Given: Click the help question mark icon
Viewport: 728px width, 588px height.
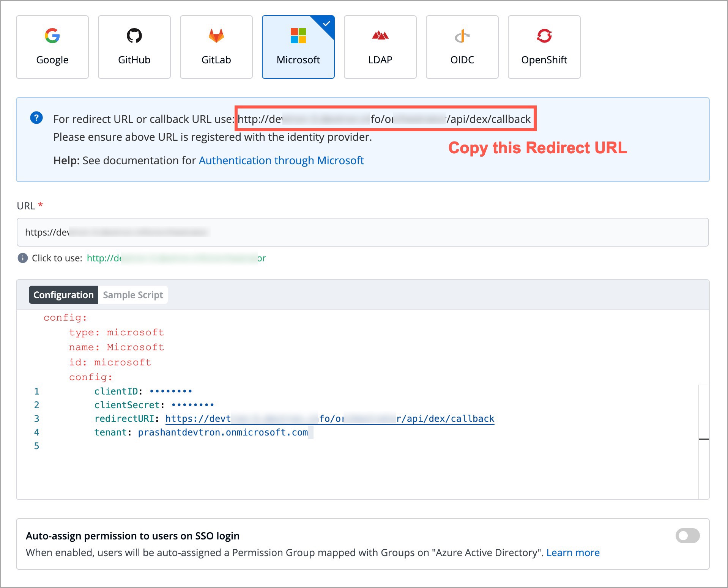Looking at the screenshot, I should [x=36, y=118].
